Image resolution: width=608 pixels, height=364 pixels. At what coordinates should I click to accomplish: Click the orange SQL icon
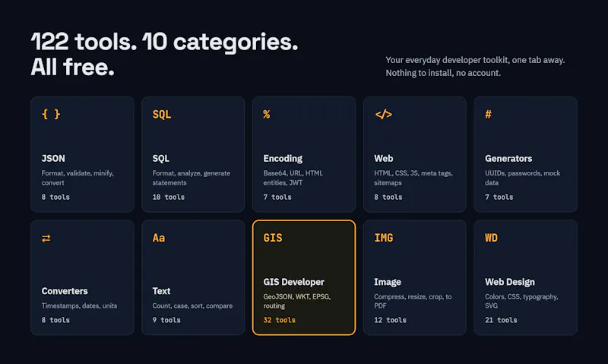162,114
